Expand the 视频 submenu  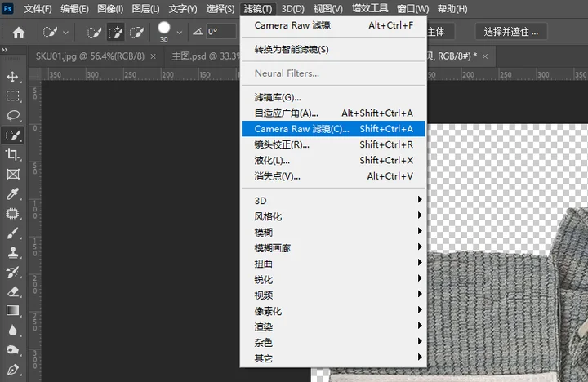coord(333,295)
